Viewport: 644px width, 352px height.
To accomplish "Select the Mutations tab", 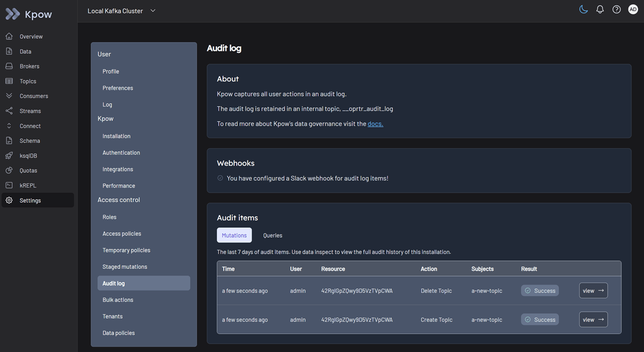I will tap(234, 235).
